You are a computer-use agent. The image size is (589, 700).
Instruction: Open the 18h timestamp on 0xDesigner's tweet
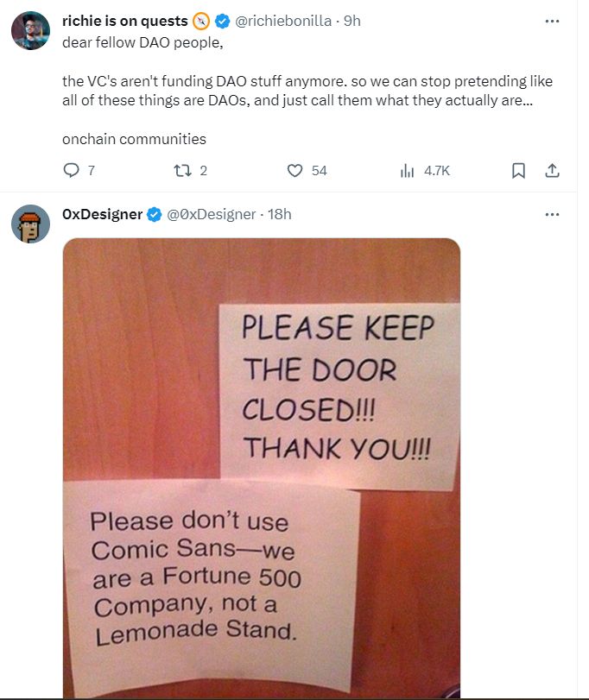(x=280, y=214)
